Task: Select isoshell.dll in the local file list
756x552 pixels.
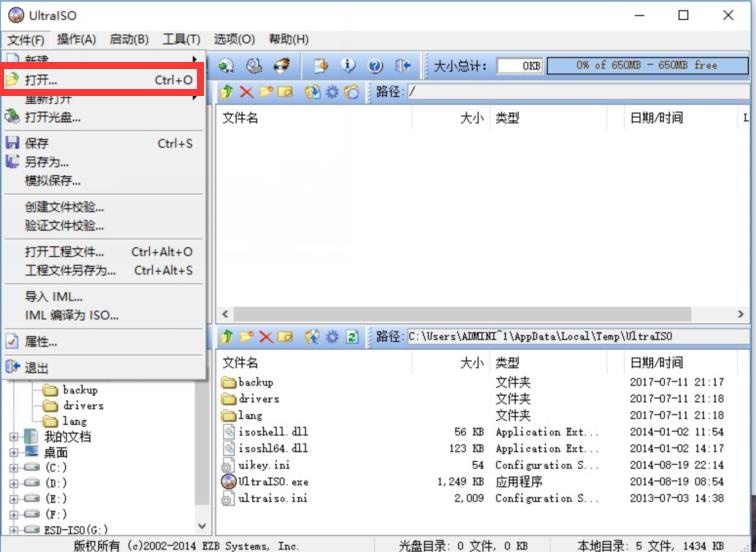Action: 273,431
